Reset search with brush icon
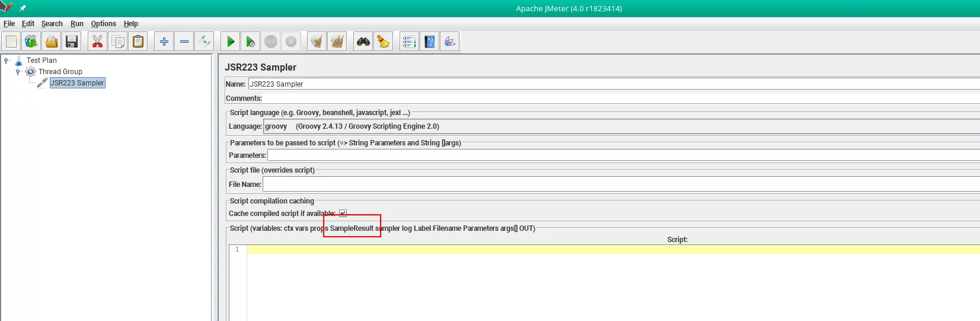Screen dimensions: 980x321 (384, 42)
